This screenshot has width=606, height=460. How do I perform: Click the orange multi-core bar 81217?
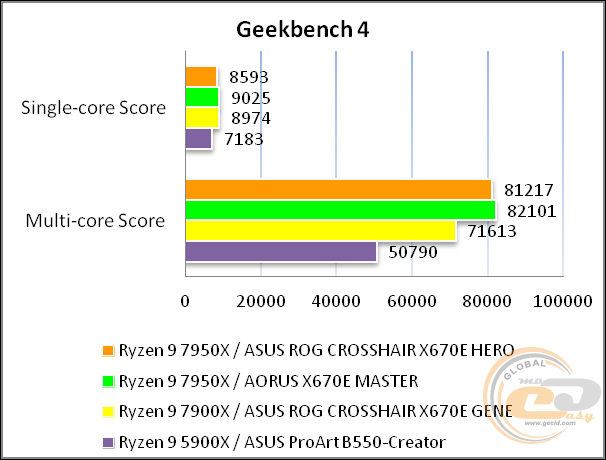(x=339, y=189)
